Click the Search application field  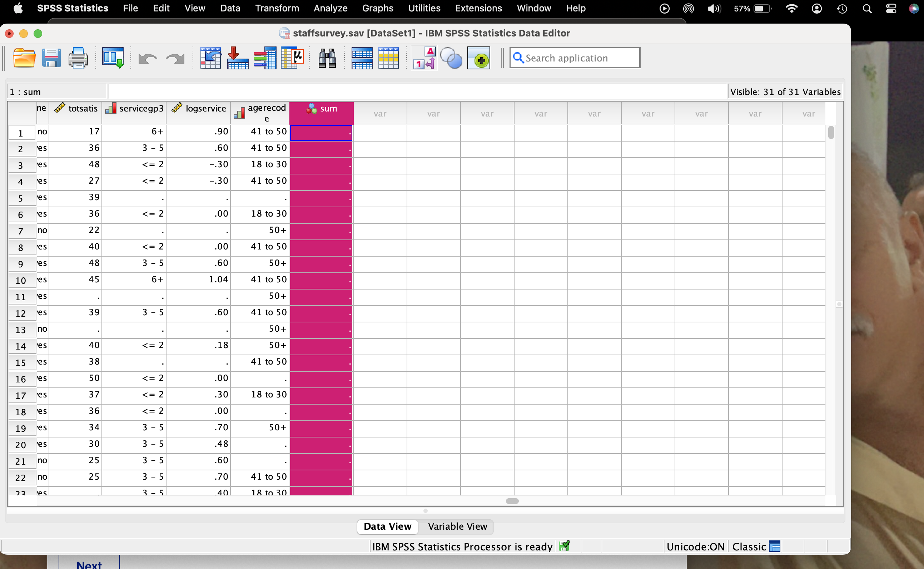[x=580, y=58]
